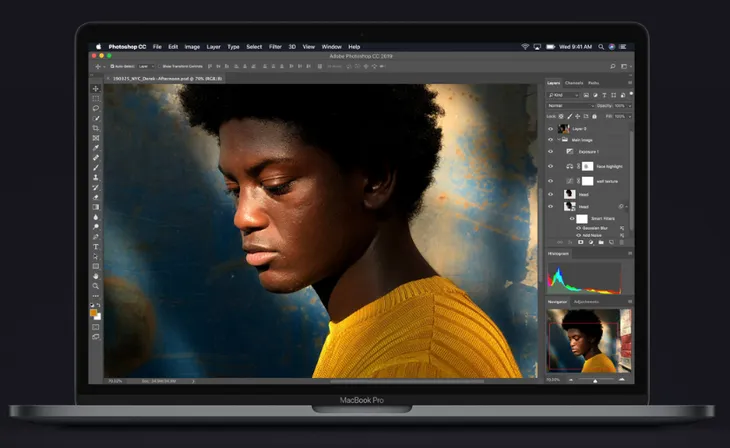Select the Brush tool
The height and width of the screenshot is (448, 730).
[96, 168]
